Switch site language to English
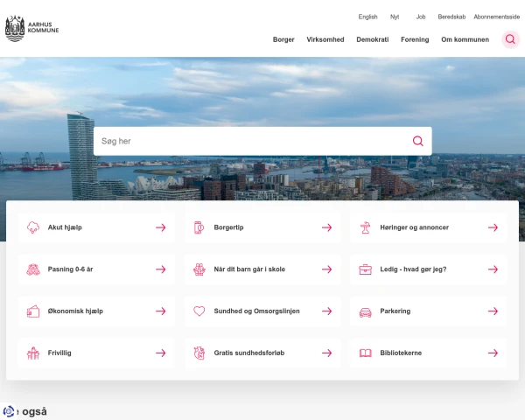This screenshot has height=420, width=525. point(367,17)
